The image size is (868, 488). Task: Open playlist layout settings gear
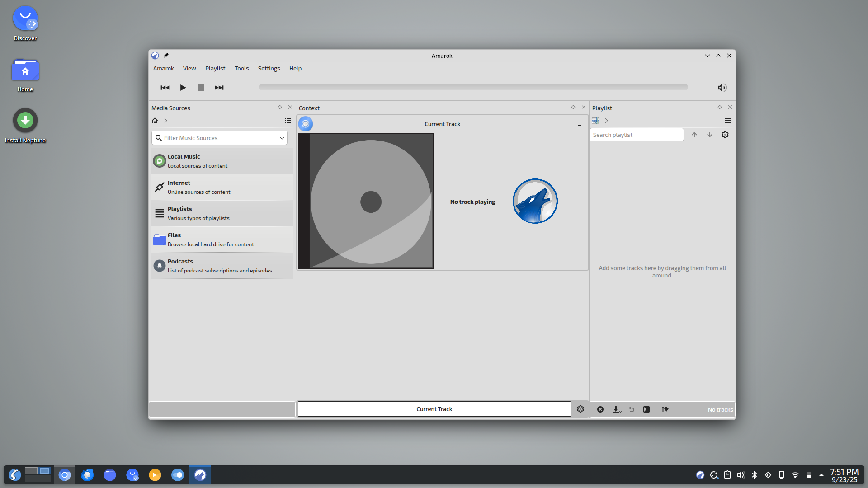(x=725, y=135)
